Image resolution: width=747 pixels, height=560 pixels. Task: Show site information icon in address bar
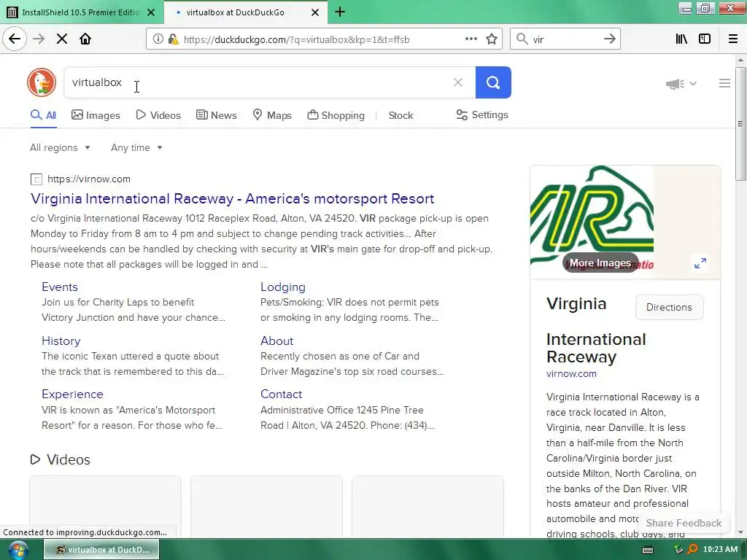[158, 39]
